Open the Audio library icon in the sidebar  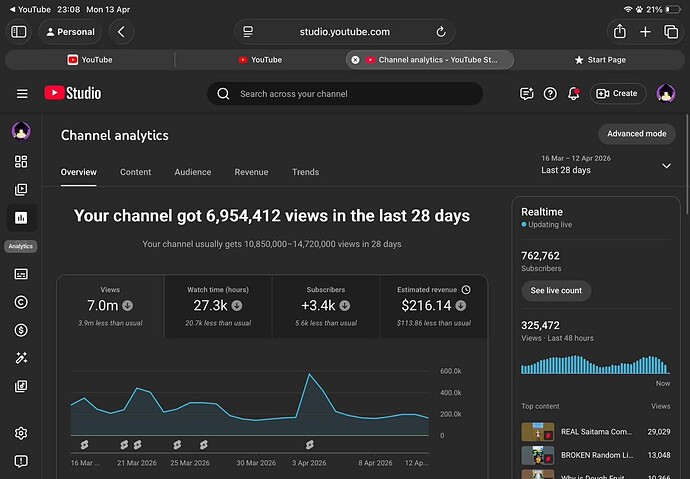coord(21,386)
